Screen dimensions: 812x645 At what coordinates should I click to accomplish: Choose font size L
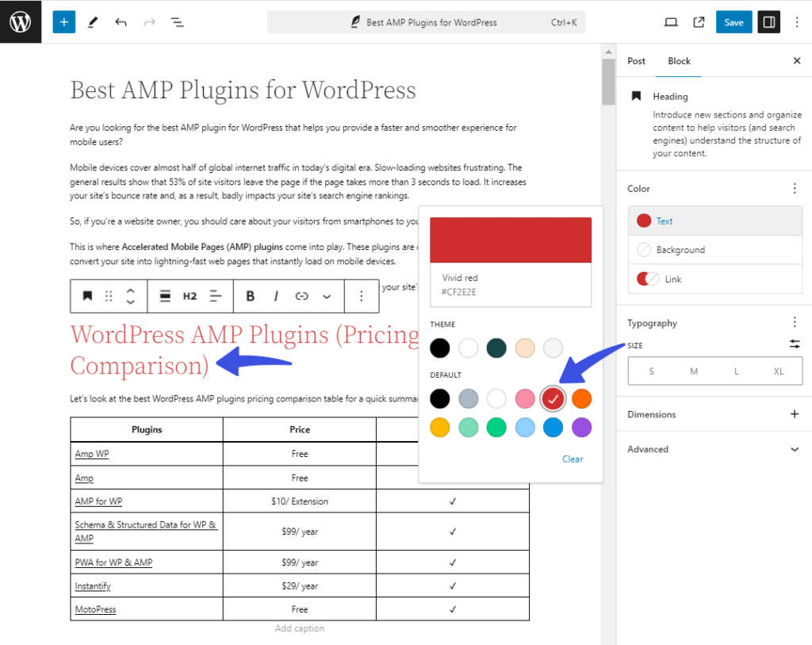(736, 371)
